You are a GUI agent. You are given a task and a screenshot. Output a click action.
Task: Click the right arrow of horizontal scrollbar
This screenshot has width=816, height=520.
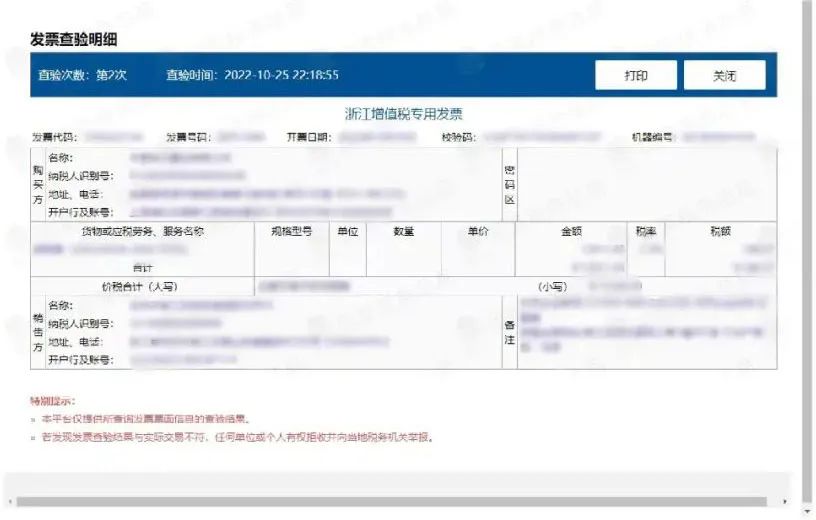785,502
